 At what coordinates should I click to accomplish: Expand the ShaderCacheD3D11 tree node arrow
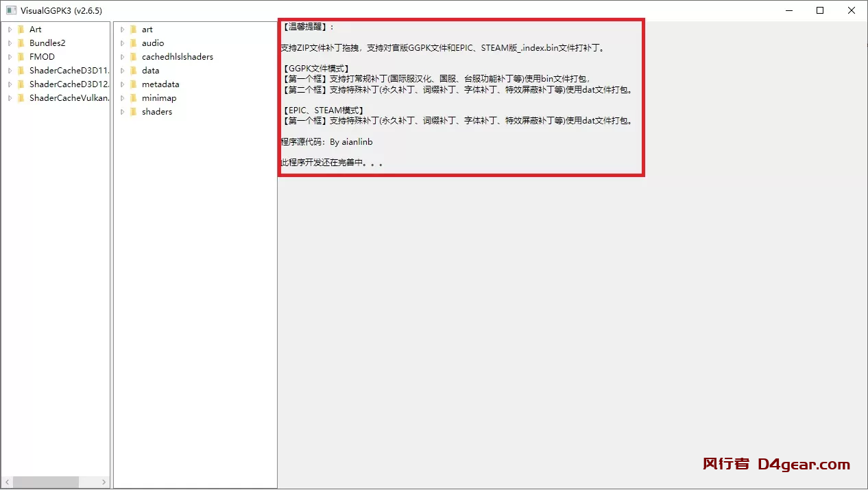[x=10, y=71]
